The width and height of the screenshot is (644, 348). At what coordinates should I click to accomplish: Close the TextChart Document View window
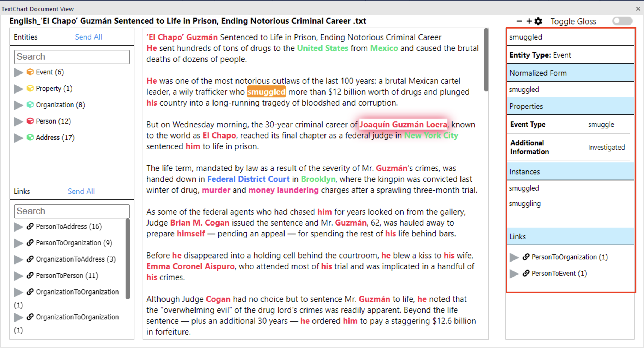[x=638, y=9]
